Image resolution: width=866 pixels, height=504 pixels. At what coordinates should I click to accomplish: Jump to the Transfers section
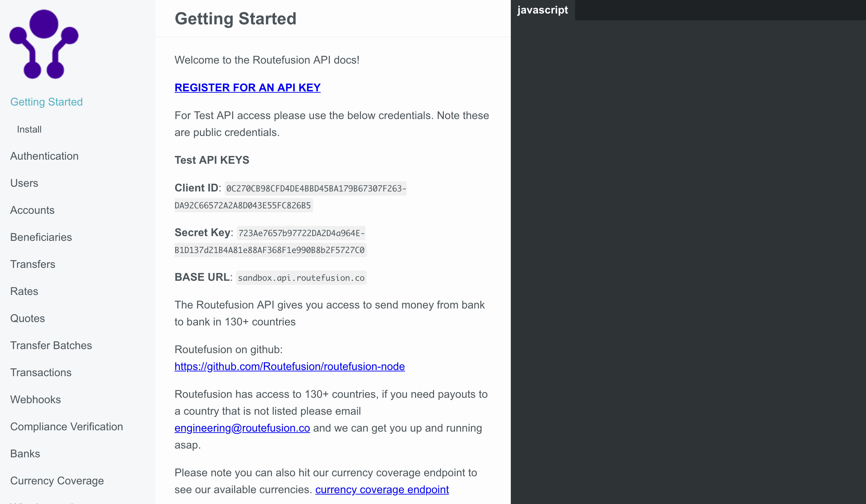pyautogui.click(x=33, y=265)
